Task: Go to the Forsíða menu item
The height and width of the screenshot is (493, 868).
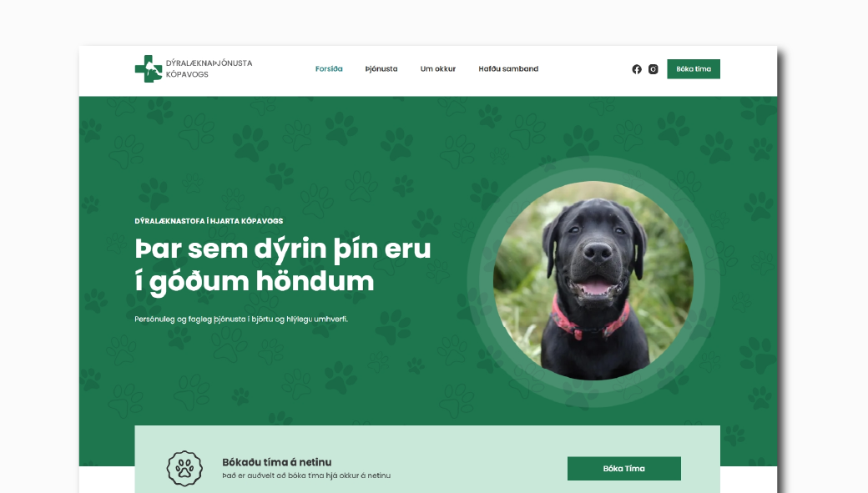Action: [x=329, y=68]
